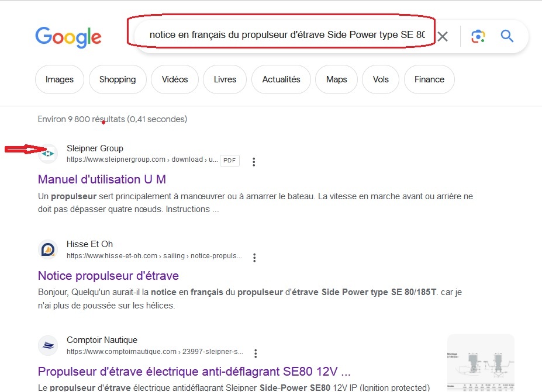Click the "Sleipner Group" site name
Screen dimensions: 542x392
click(x=95, y=148)
